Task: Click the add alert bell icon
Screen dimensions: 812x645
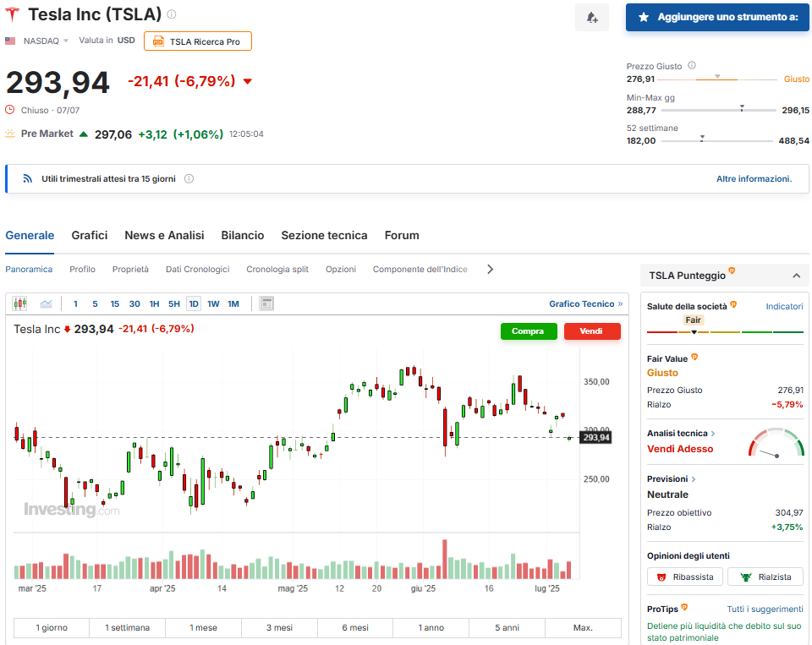Action: click(x=592, y=18)
